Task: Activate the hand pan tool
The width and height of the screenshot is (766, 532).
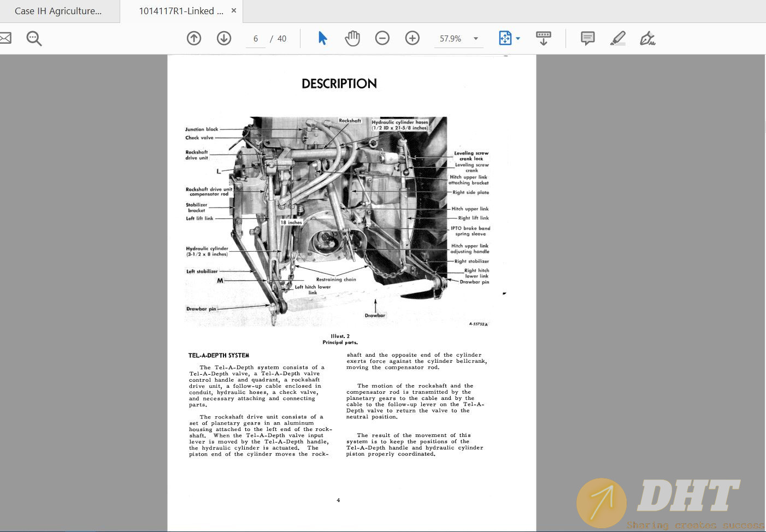Action: point(352,38)
